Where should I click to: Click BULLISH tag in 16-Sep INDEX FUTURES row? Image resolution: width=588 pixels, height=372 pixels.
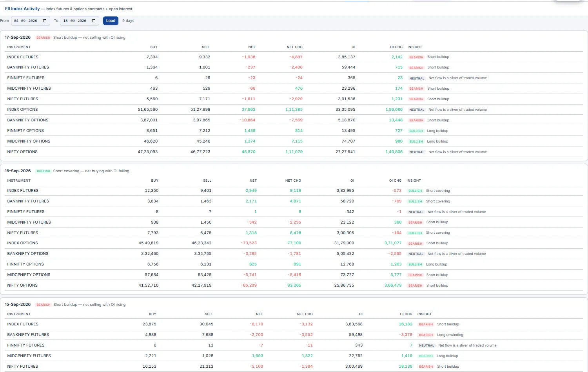click(415, 191)
